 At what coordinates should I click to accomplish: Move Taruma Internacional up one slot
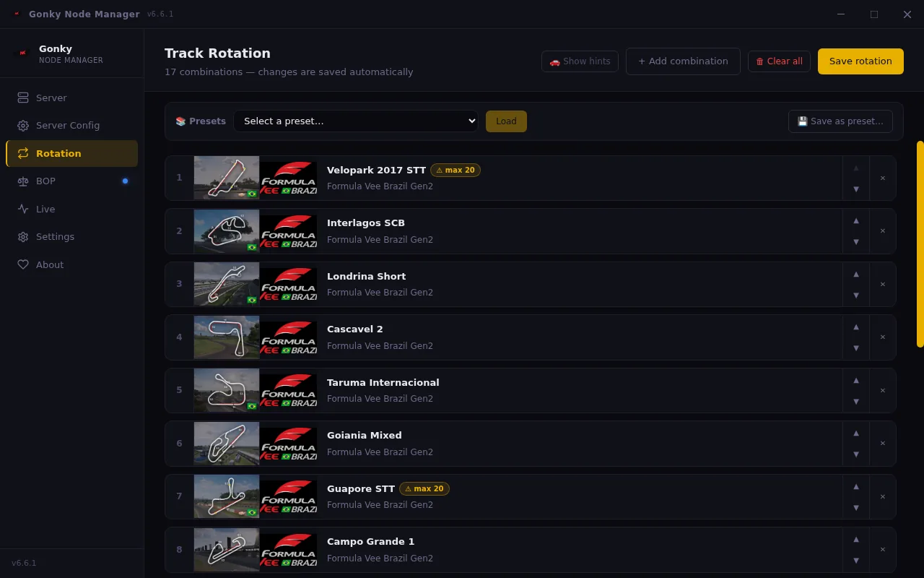[x=856, y=380]
